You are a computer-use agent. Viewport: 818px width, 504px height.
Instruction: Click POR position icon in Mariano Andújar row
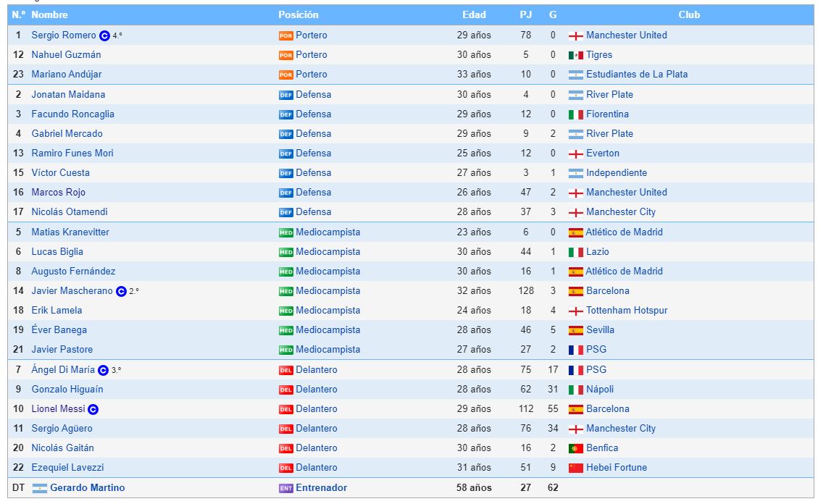tap(286, 75)
